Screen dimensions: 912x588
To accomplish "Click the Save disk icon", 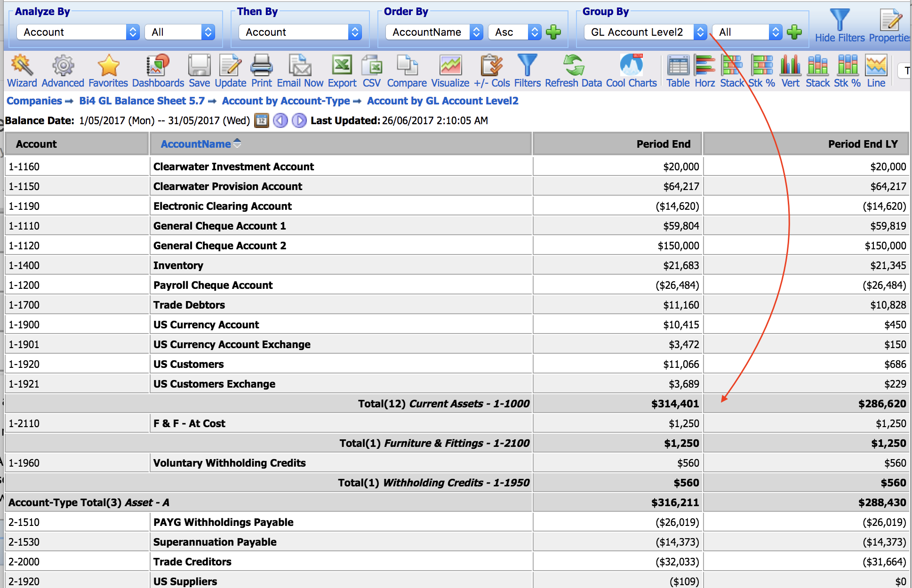I will pos(199,71).
